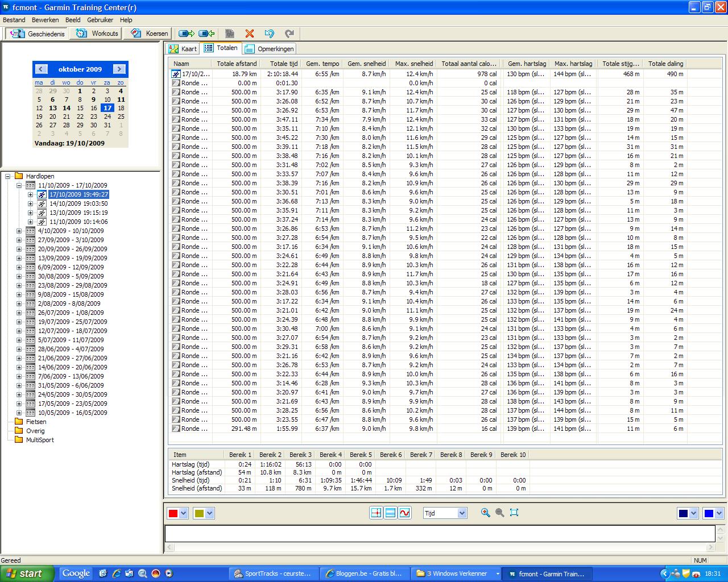Click the grayed-out toolbar icon before delete

(230, 34)
